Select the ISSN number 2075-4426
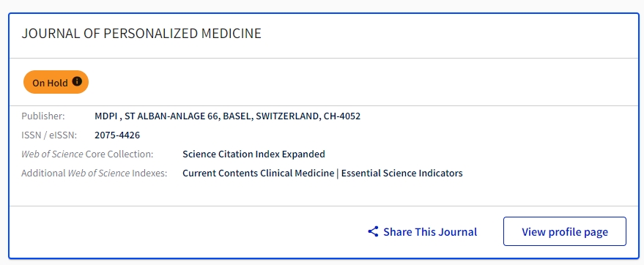 point(117,135)
